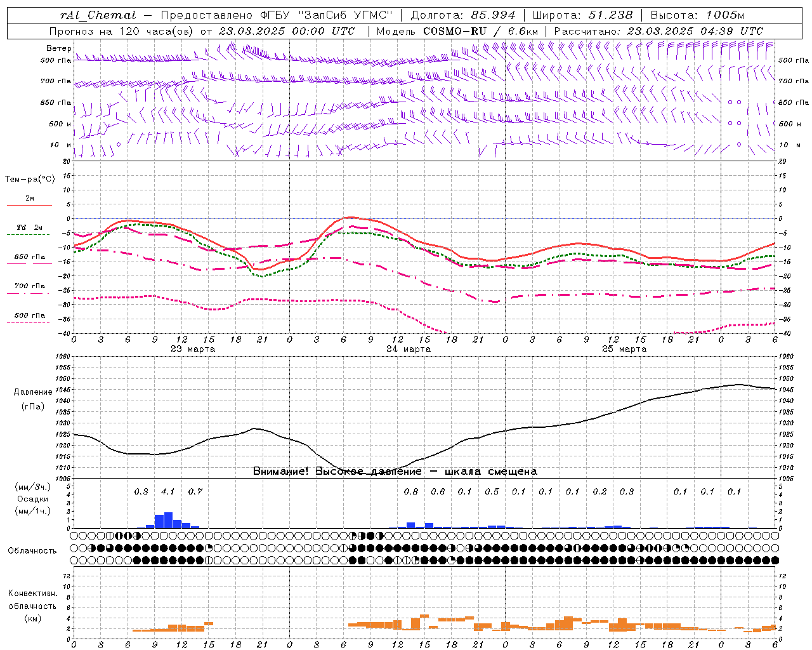The height and width of the screenshot is (650, 812).
Task: Click the Облачность row label
Action: pos(32,551)
